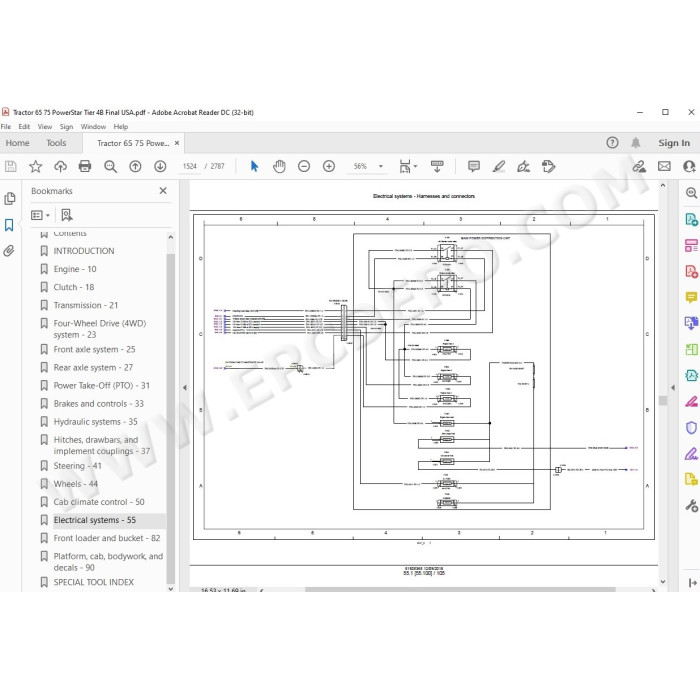Open the More Tools wrench icon
Image resolution: width=700 pixels, height=700 pixels.
pos(691,506)
